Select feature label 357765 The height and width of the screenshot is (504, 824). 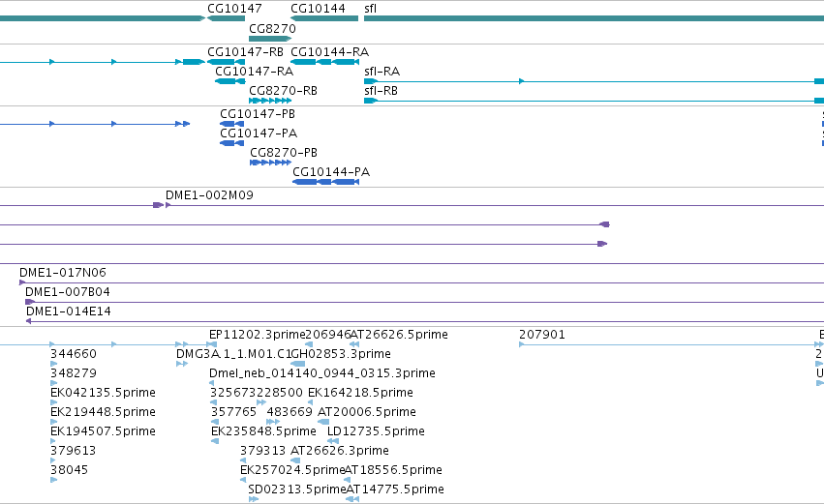click(x=234, y=412)
